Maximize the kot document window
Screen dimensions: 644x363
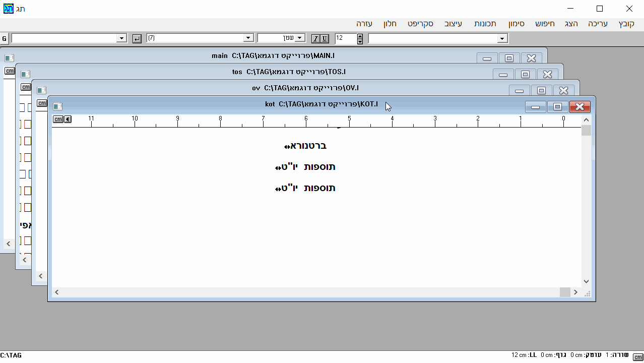coord(557,107)
